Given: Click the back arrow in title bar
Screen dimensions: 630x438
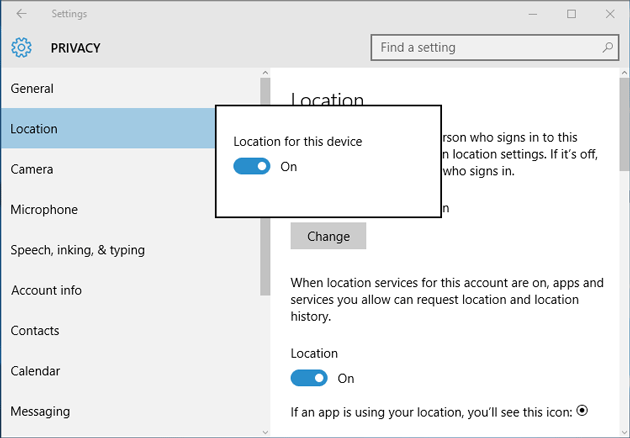Looking at the screenshot, I should coord(21,14).
